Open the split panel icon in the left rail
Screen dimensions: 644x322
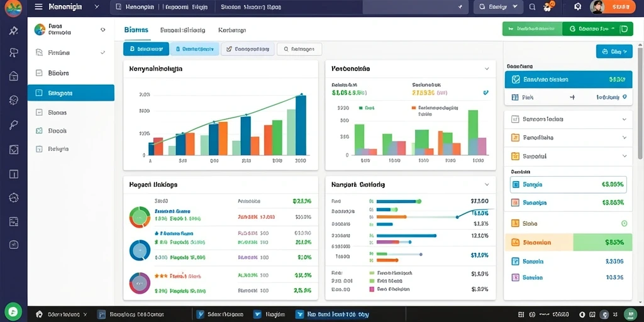[x=14, y=174]
